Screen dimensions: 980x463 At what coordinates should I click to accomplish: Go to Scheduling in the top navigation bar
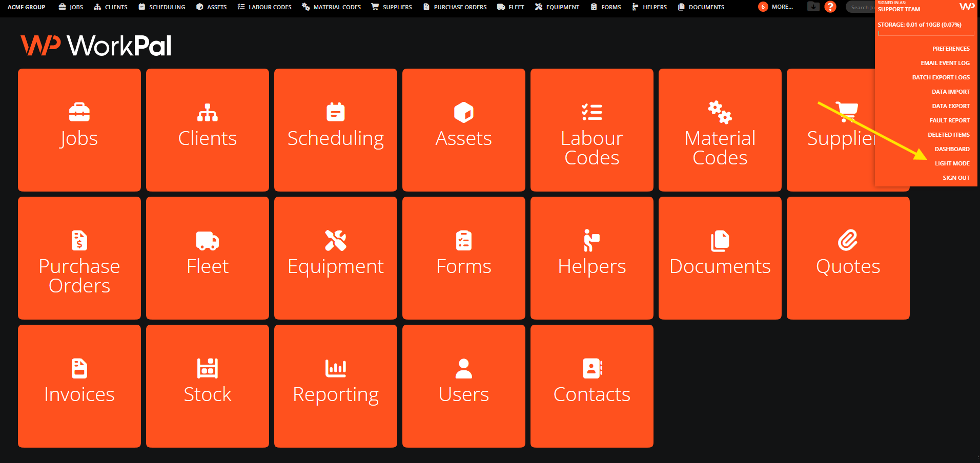pos(162,7)
